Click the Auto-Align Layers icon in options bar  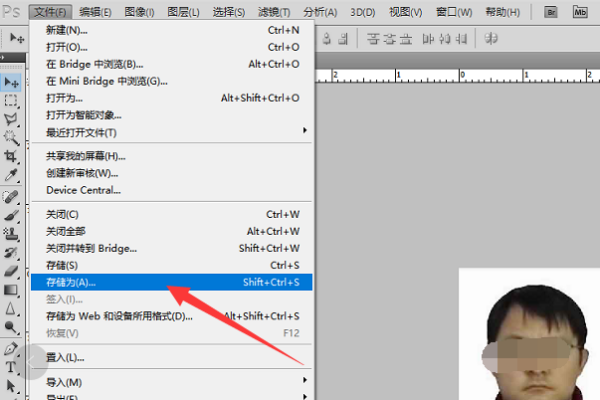491,38
